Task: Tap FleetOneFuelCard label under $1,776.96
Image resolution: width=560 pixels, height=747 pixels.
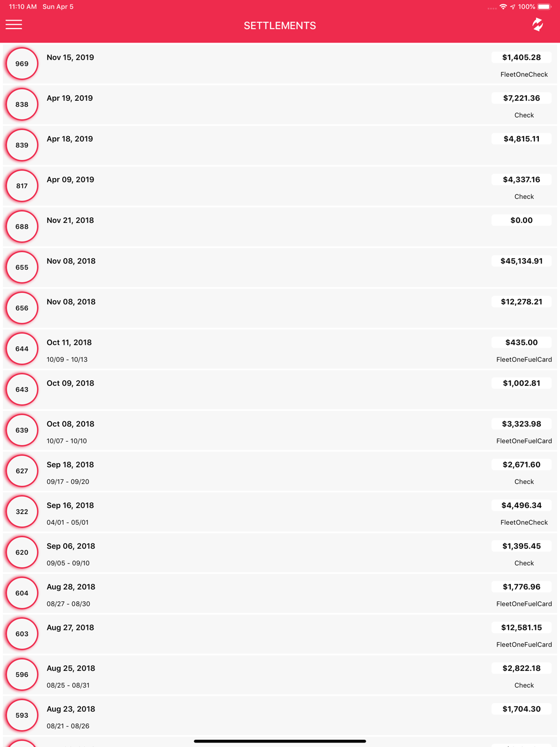Action: [524, 604]
